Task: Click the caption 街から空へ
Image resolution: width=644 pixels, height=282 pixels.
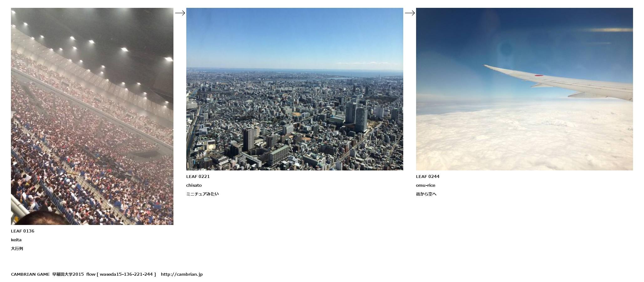Action: pos(426,194)
